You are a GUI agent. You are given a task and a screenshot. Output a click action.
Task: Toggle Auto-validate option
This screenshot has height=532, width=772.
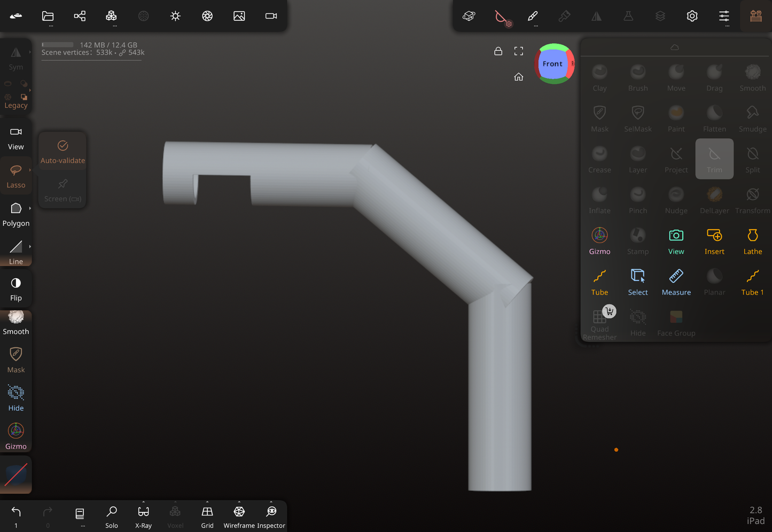[x=63, y=152]
